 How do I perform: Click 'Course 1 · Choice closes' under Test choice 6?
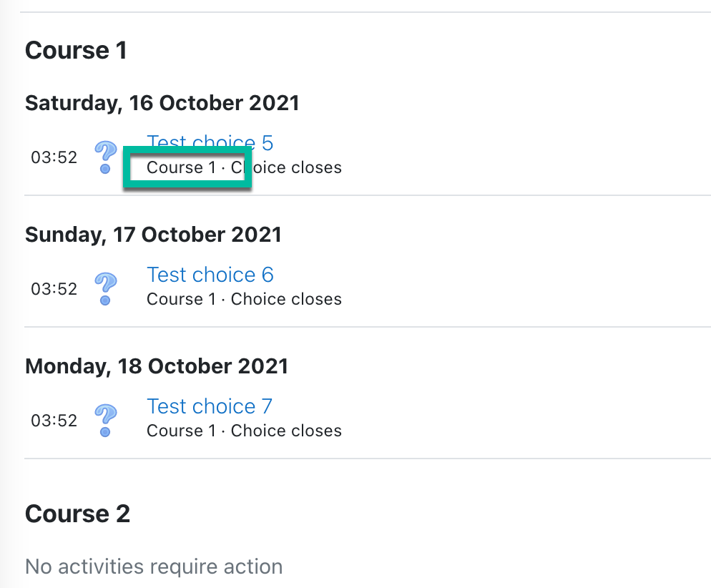tap(244, 299)
